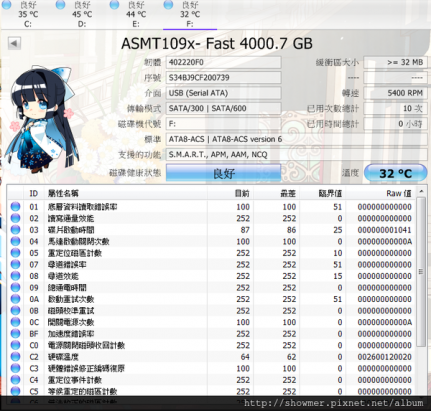Go to previous disk with back arrow

pyautogui.click(x=14, y=43)
